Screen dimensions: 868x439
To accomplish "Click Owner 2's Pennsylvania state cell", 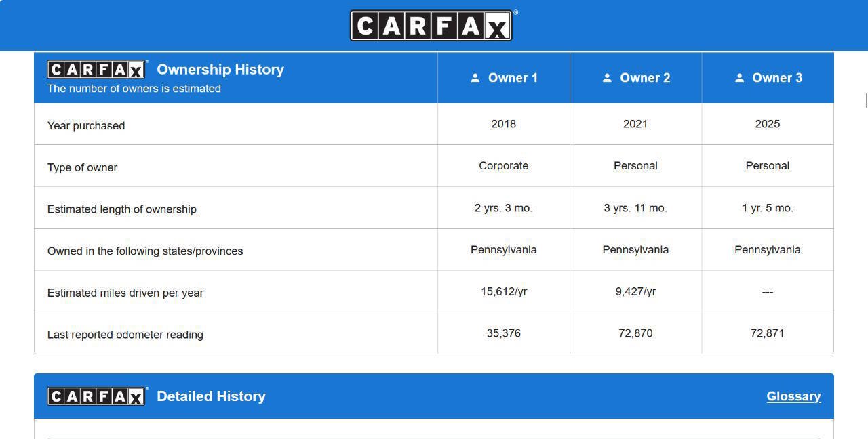I will pos(635,250).
